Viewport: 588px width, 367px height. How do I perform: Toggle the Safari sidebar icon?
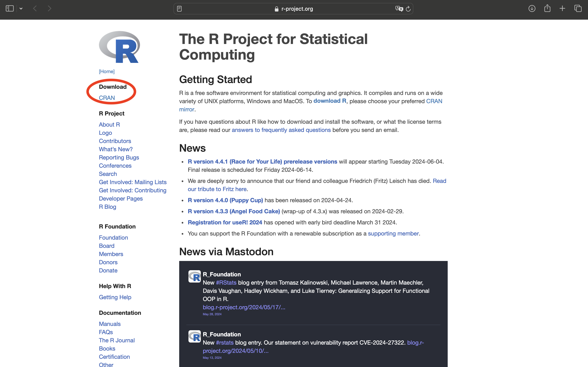click(9, 8)
